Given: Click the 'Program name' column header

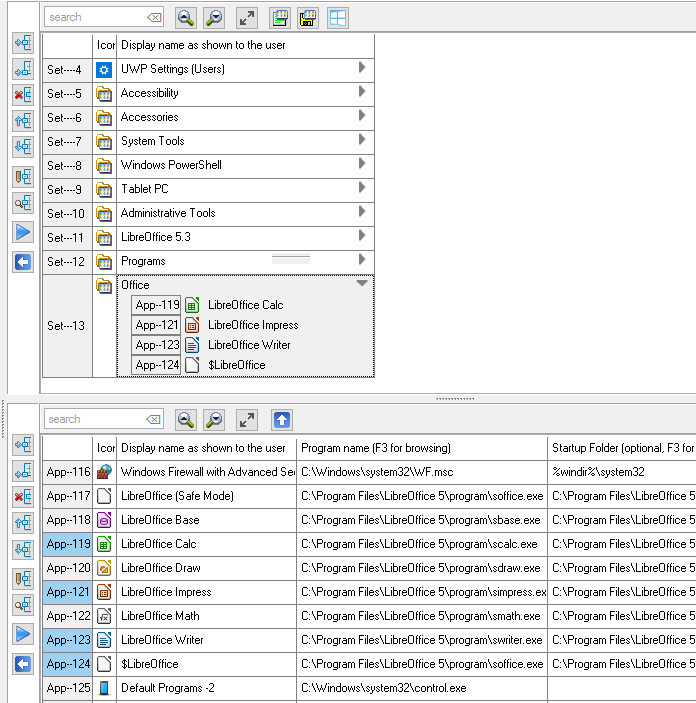Looking at the screenshot, I should (420, 448).
